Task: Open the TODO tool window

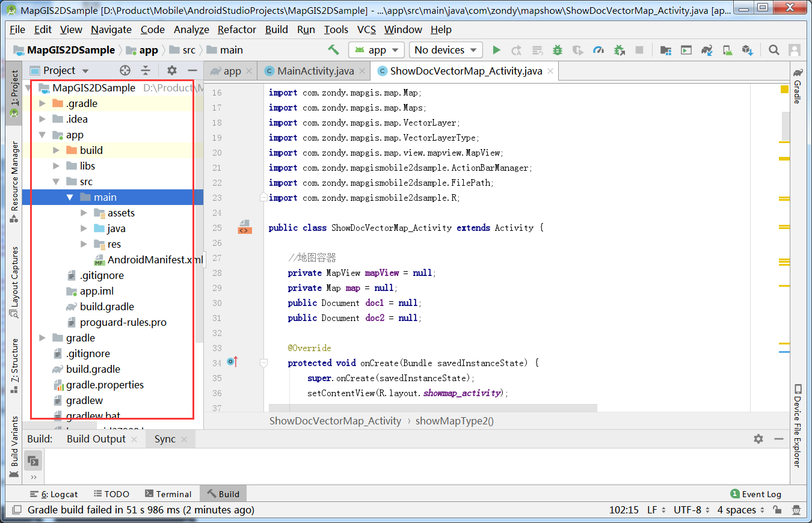Action: [x=111, y=494]
